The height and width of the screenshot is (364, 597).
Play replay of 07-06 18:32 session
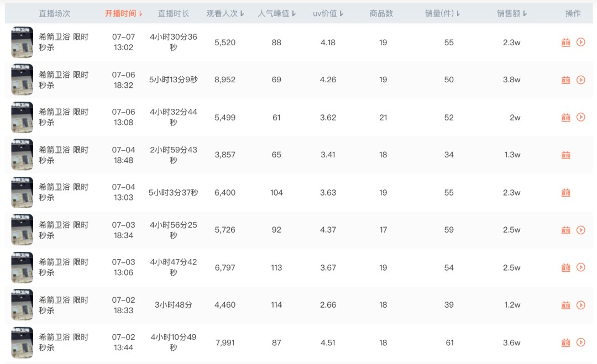580,80
